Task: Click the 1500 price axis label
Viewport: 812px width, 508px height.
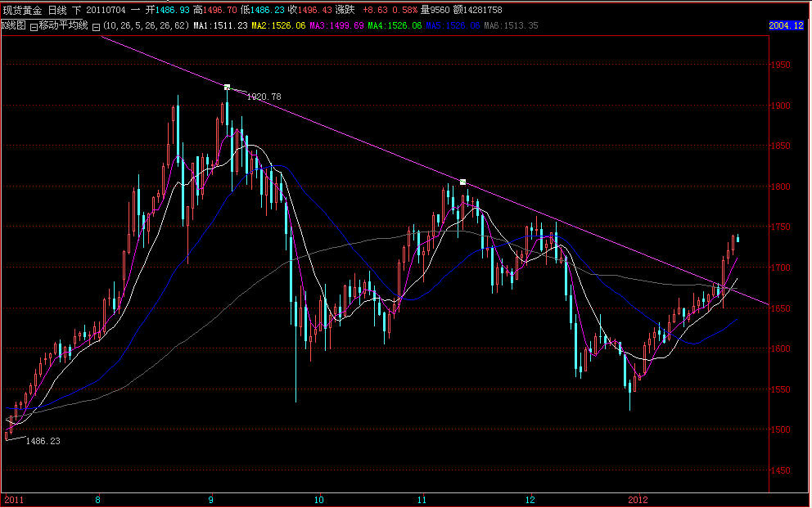Action: click(x=781, y=430)
